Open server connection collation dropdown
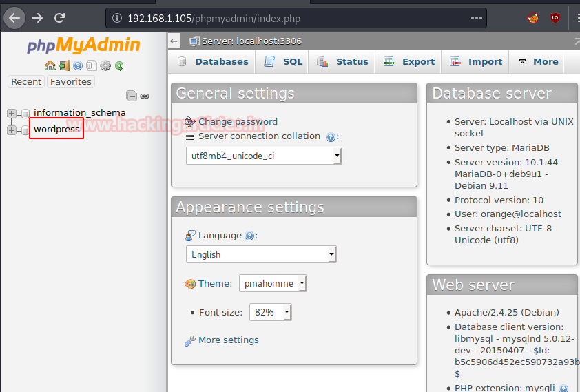The image size is (580, 392). (x=264, y=156)
